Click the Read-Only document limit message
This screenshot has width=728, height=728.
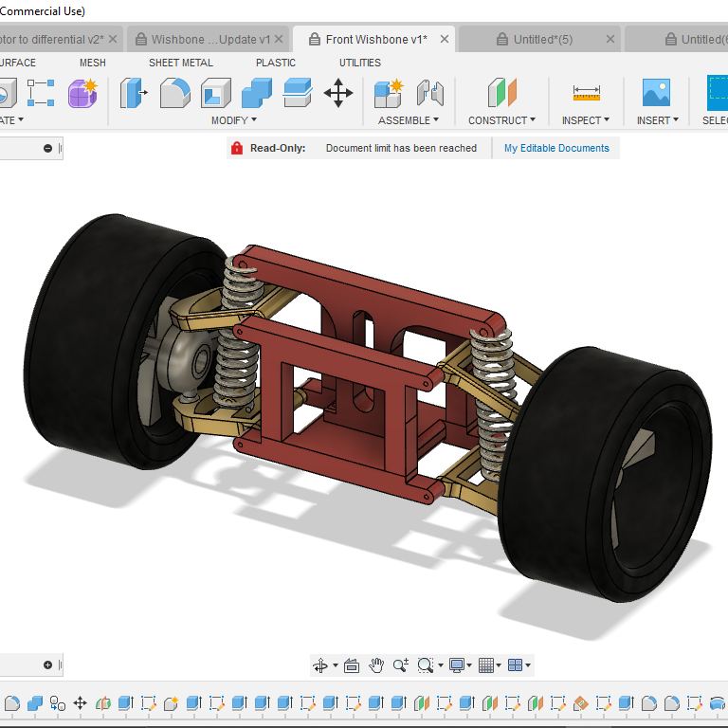pos(401,148)
